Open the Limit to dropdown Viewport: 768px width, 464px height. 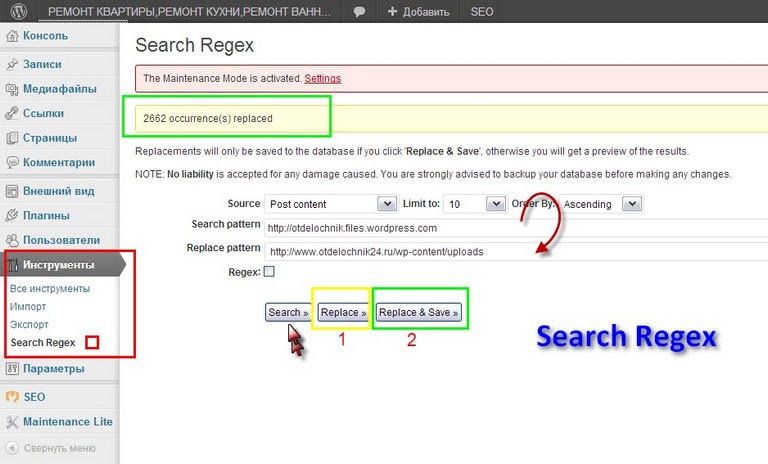[475, 204]
